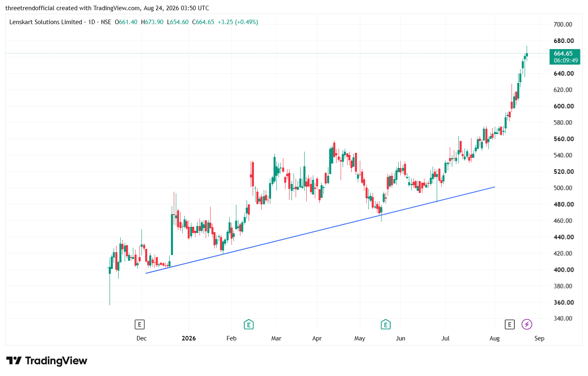Screen dimensions: 588x376
Task: Click the 420.00 price axis label
Action: tap(563, 253)
